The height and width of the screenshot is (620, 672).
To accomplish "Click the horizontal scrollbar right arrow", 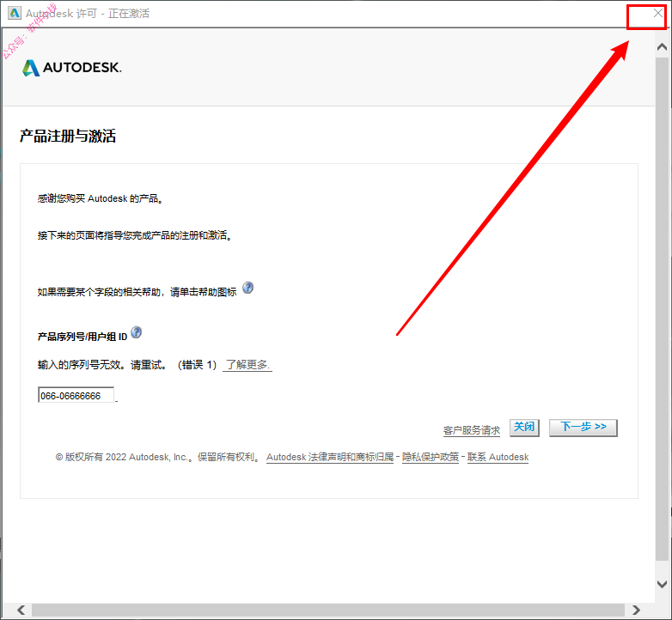I will 636,610.
